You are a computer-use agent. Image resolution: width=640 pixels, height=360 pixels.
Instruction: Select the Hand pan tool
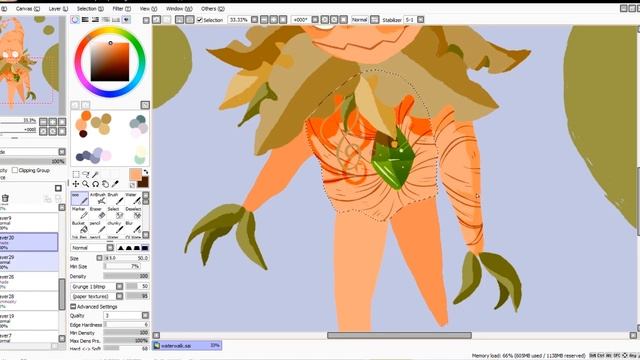click(105, 184)
